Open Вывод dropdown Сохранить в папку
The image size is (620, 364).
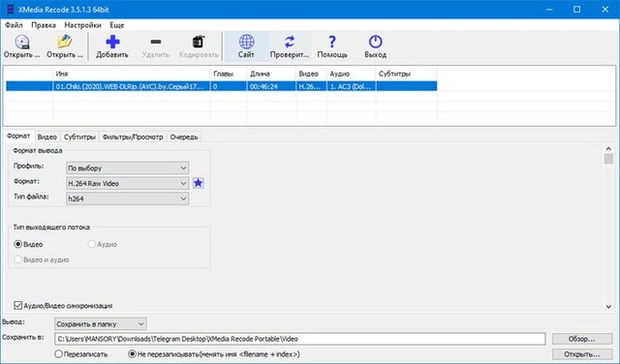[101, 324]
